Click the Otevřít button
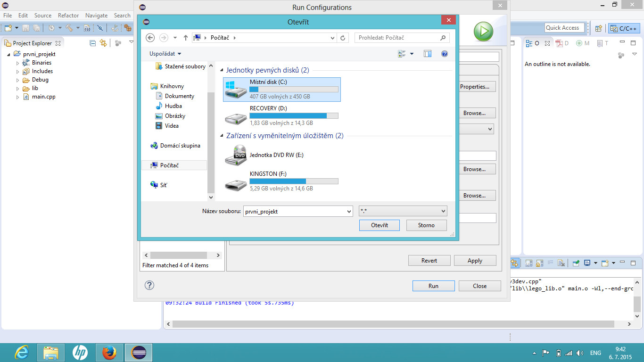The width and height of the screenshot is (644, 362). pyautogui.click(x=379, y=225)
